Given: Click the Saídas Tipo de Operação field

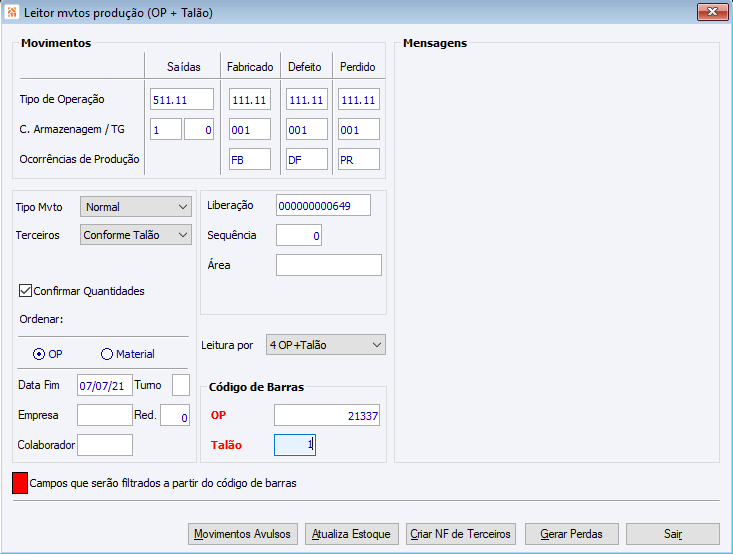Looking at the screenshot, I should tap(183, 100).
